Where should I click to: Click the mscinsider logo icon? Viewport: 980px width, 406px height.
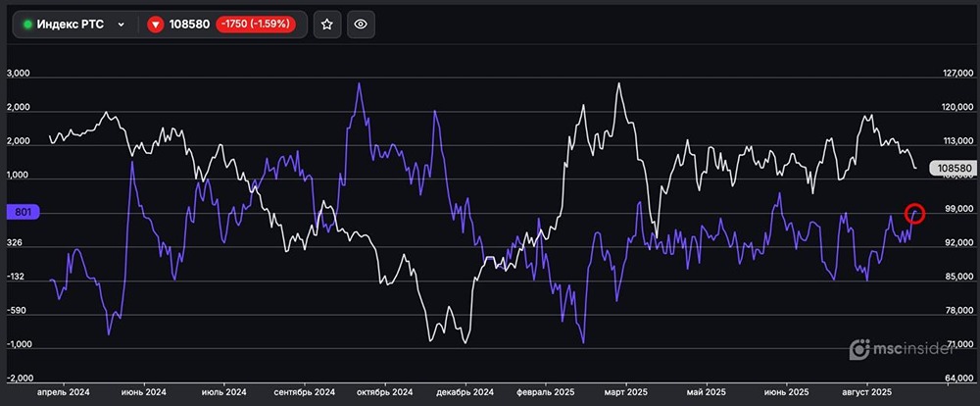(858, 347)
